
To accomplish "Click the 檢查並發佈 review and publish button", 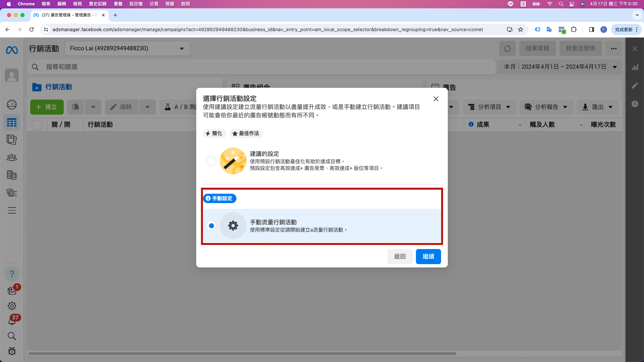I will point(581,49).
